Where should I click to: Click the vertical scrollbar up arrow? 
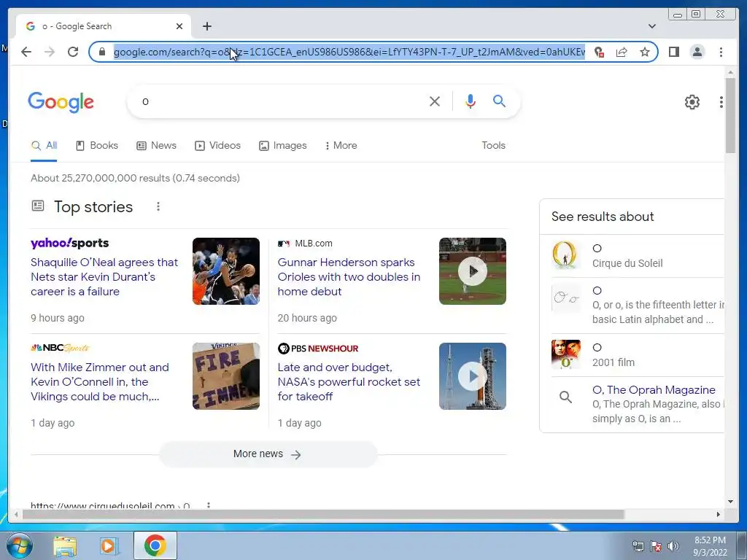coord(730,72)
